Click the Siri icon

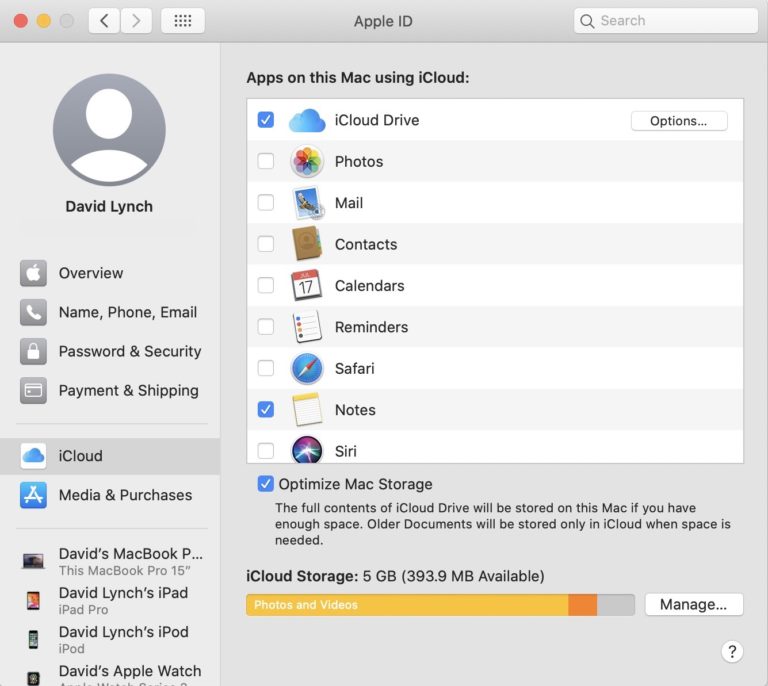307,449
